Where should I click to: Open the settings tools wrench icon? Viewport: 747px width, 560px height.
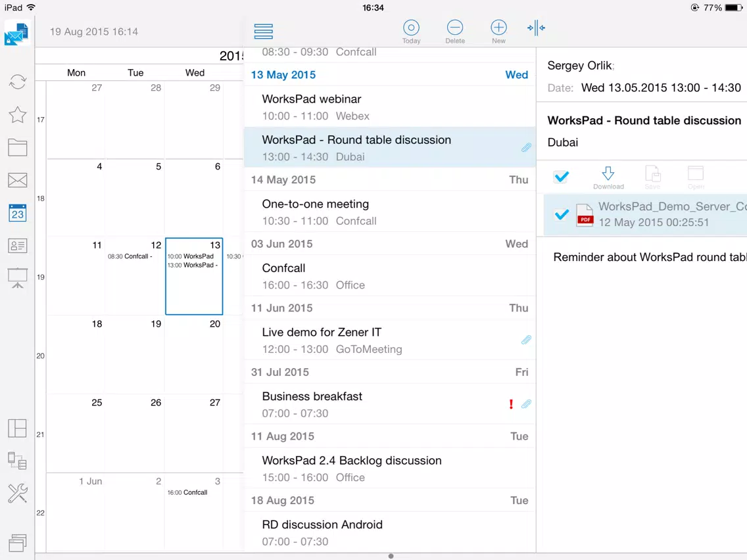17,494
